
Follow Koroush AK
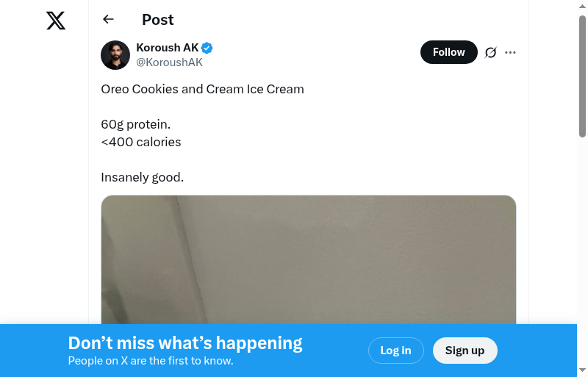448,52
